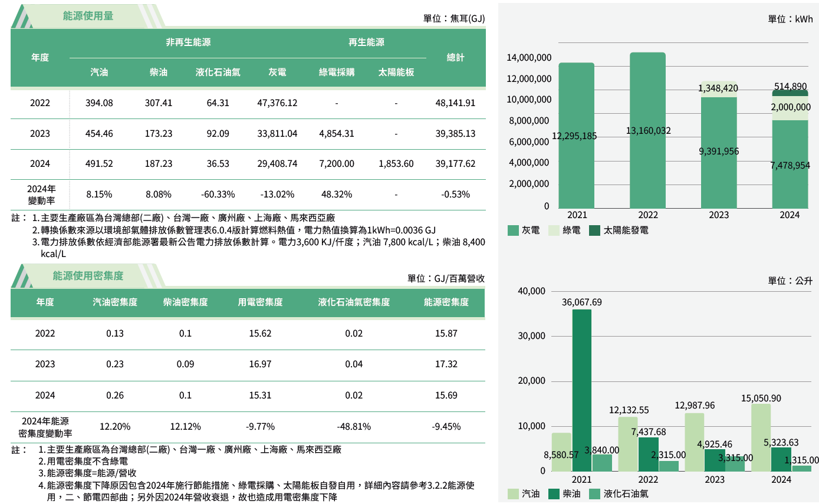Viewport: 819px width, 504px height.
Task: Click the 2022 bar in the kWh chart
Action: pyautogui.click(x=648, y=130)
